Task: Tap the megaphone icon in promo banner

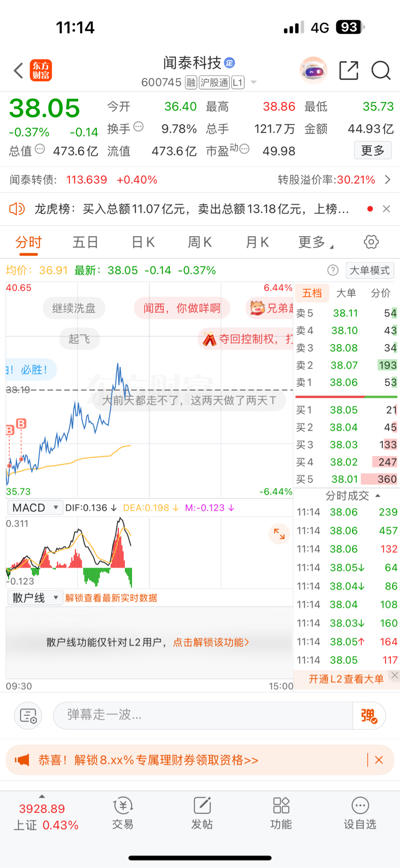Action: (22, 760)
